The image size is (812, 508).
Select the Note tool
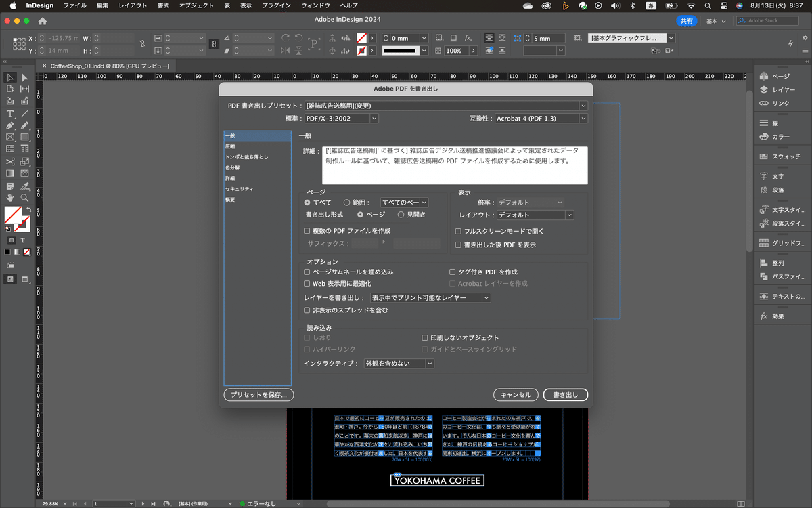pyautogui.click(x=10, y=186)
